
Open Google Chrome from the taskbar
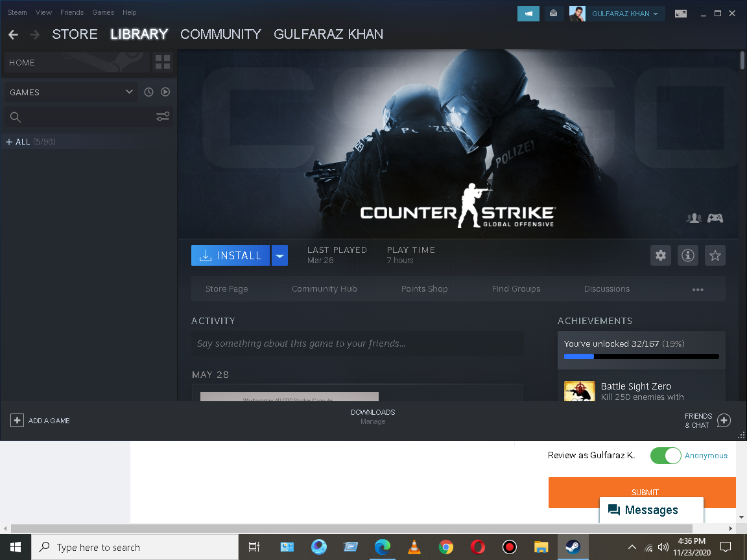[x=446, y=547]
